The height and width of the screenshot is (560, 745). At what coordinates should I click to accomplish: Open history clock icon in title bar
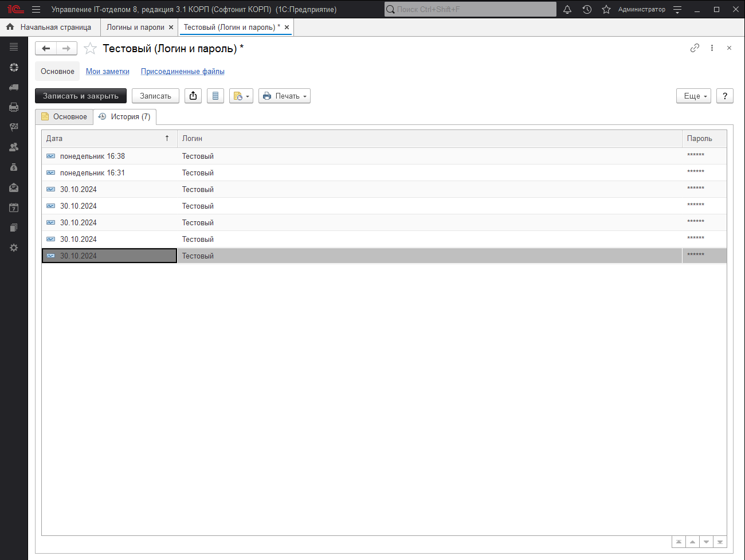click(x=587, y=9)
